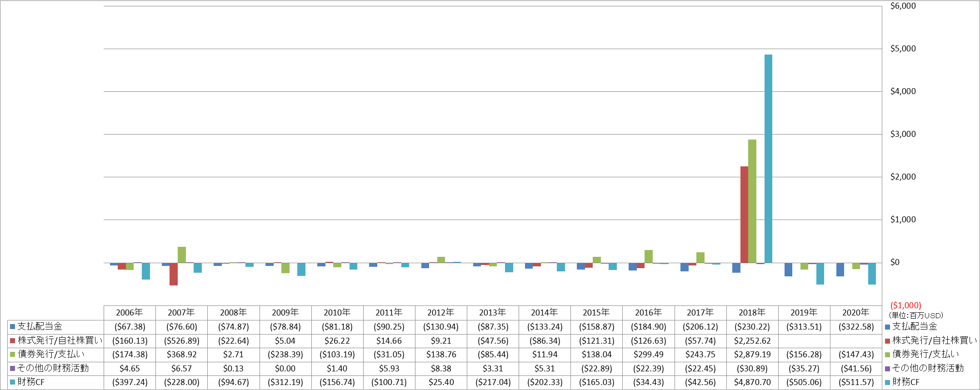Click the ($41.56) other activities cell
980x390 pixels.
coord(856,369)
